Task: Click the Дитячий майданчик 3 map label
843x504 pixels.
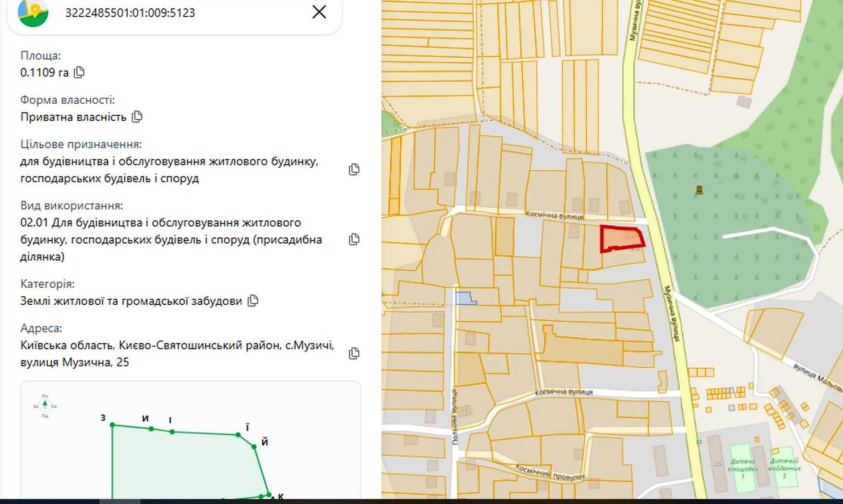Action: [784, 468]
